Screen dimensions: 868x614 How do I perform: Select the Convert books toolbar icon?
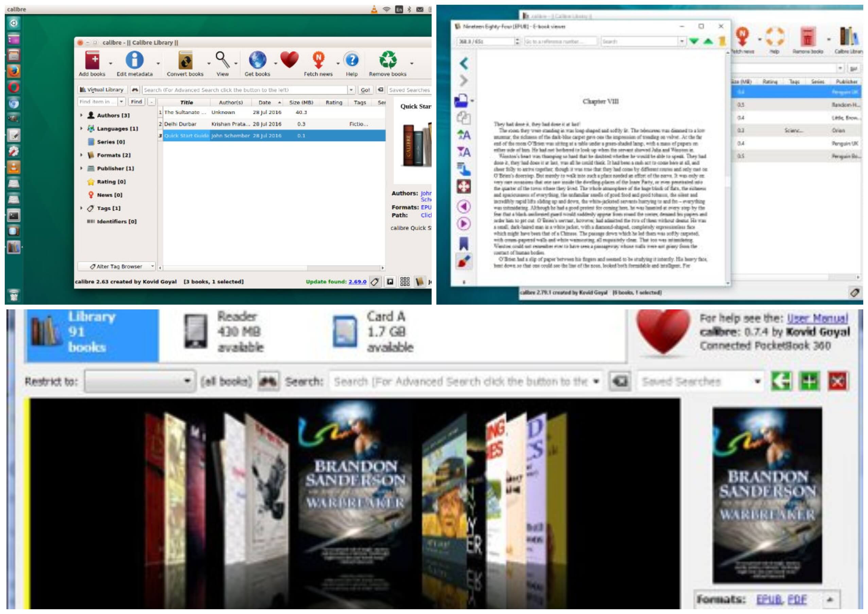[x=185, y=64]
